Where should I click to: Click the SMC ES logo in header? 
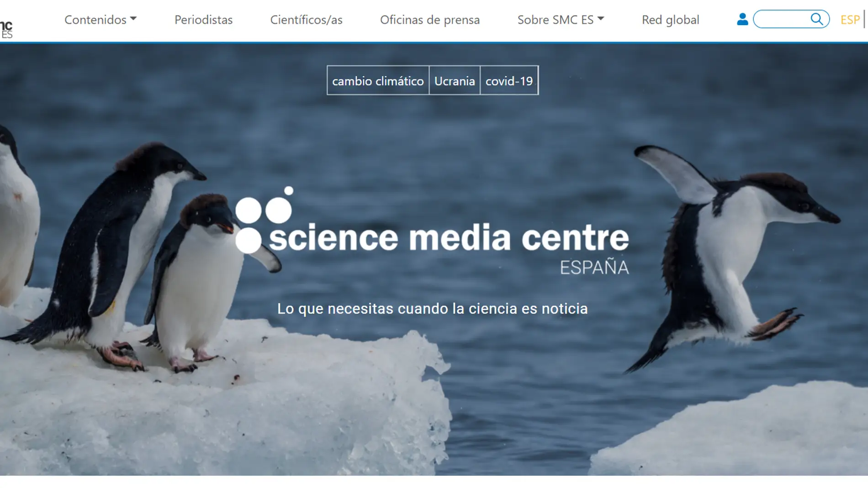[x=6, y=29]
